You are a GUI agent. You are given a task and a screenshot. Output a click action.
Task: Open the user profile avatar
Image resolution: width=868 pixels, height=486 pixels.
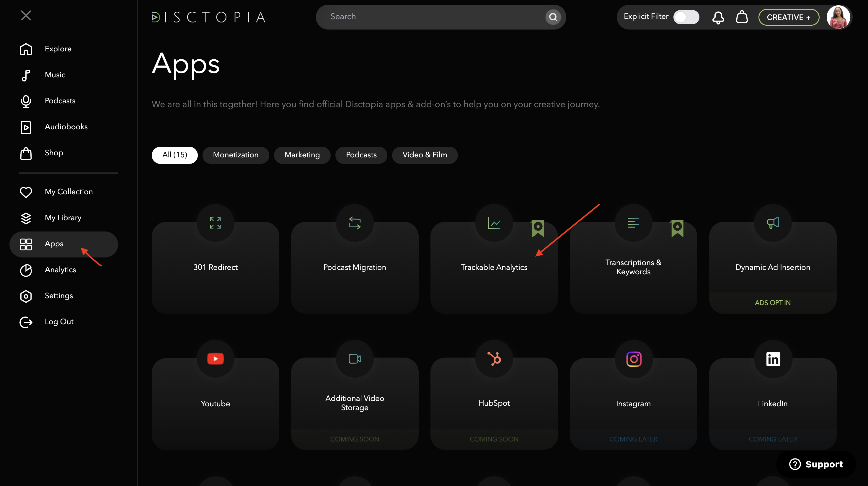click(x=838, y=17)
